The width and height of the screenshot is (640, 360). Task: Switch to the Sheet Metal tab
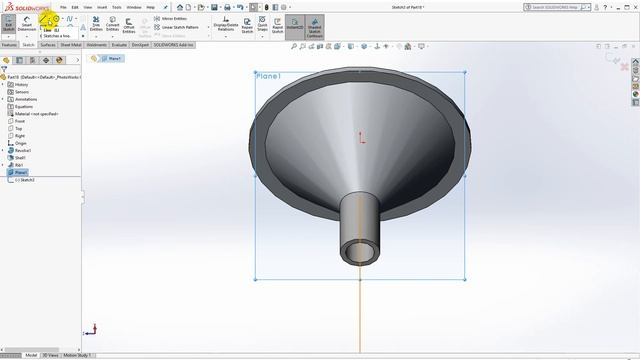(x=71, y=45)
